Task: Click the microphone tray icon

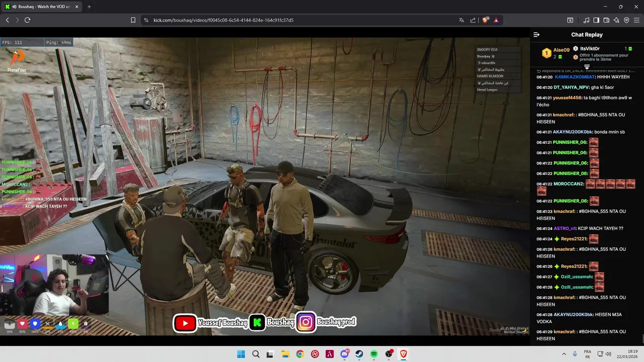Action: pos(575,354)
